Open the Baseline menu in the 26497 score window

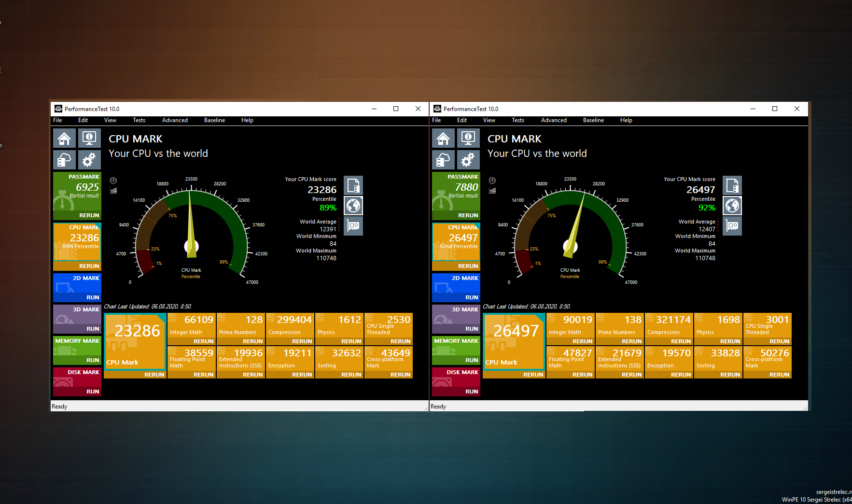coord(593,120)
